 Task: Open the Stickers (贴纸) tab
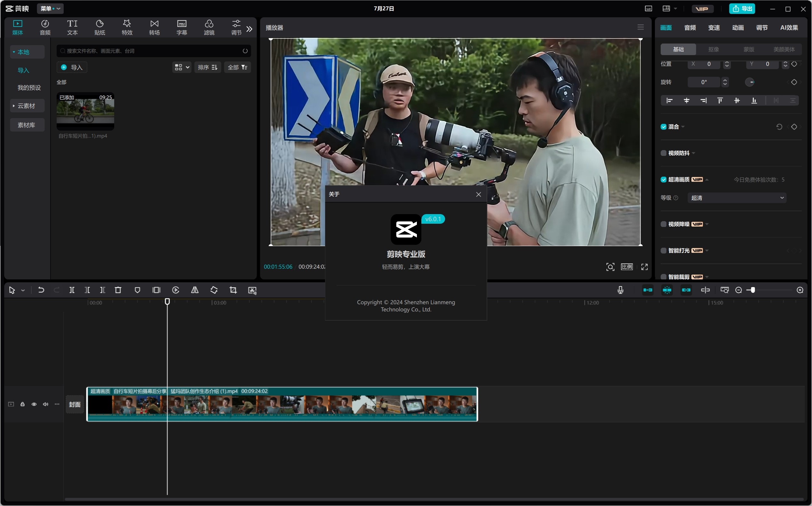click(x=100, y=28)
